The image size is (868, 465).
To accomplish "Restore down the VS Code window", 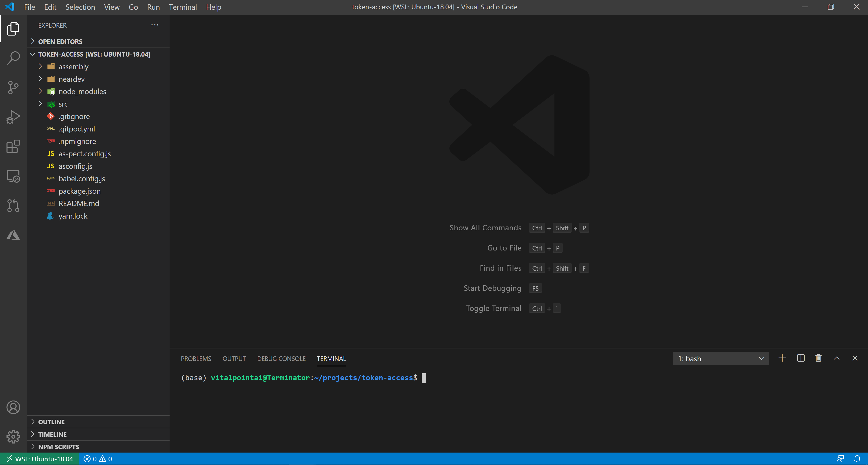I will click(831, 7).
